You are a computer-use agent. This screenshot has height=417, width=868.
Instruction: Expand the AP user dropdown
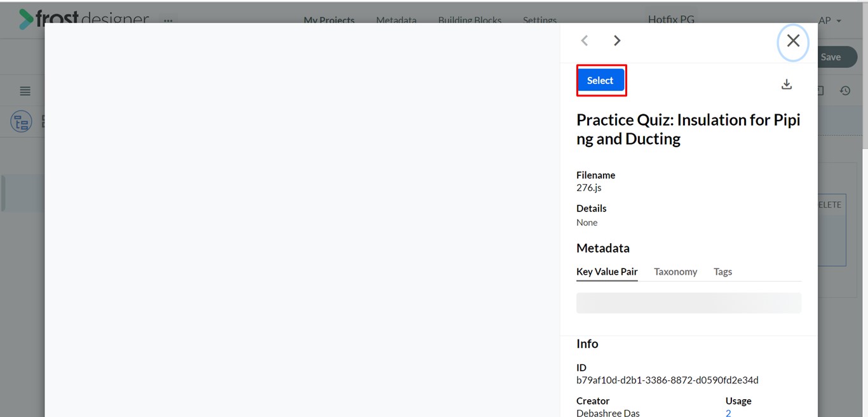point(830,20)
